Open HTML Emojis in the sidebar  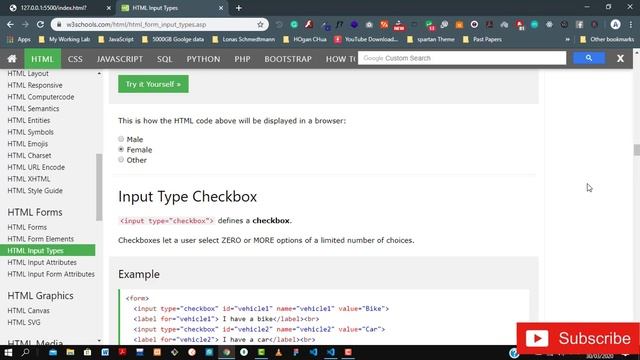pos(27,144)
